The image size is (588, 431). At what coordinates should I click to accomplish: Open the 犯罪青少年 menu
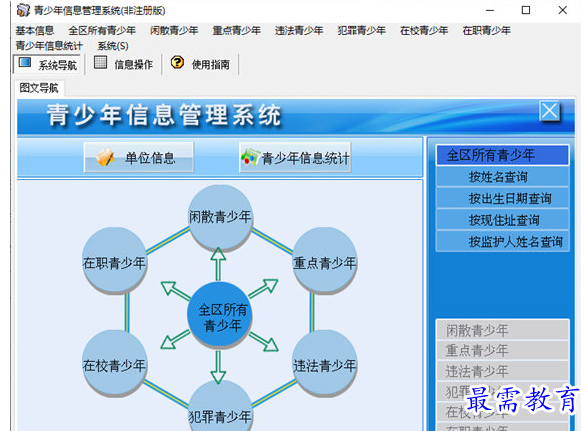pos(362,30)
